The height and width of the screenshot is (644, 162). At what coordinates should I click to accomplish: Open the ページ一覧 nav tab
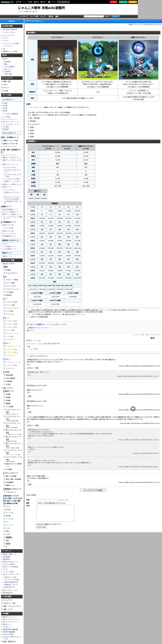(34, 17)
